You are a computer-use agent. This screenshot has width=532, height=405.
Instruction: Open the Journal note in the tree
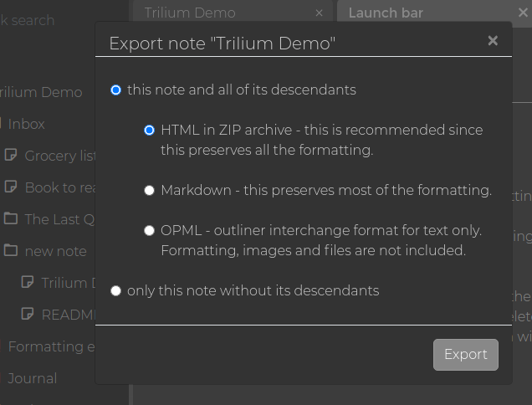click(x=33, y=378)
